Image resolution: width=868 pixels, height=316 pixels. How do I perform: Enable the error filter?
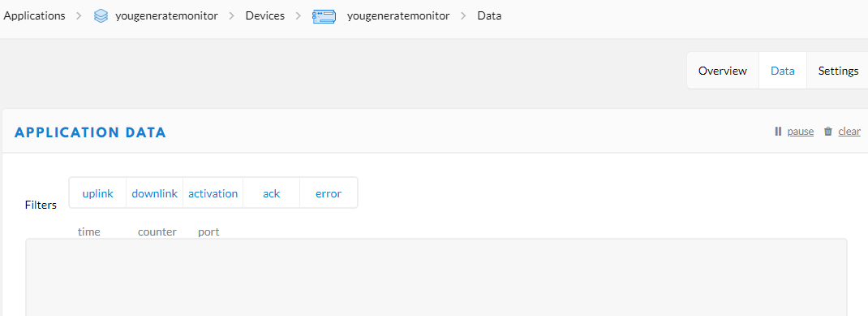(329, 193)
